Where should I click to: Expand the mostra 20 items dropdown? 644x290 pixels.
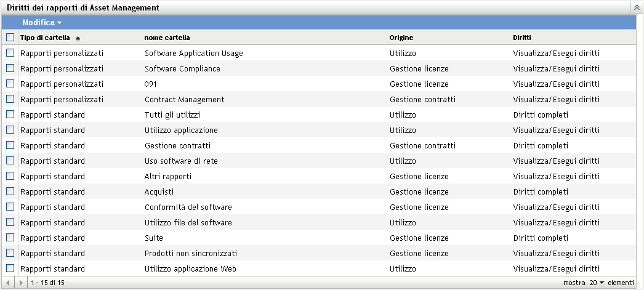click(597, 283)
